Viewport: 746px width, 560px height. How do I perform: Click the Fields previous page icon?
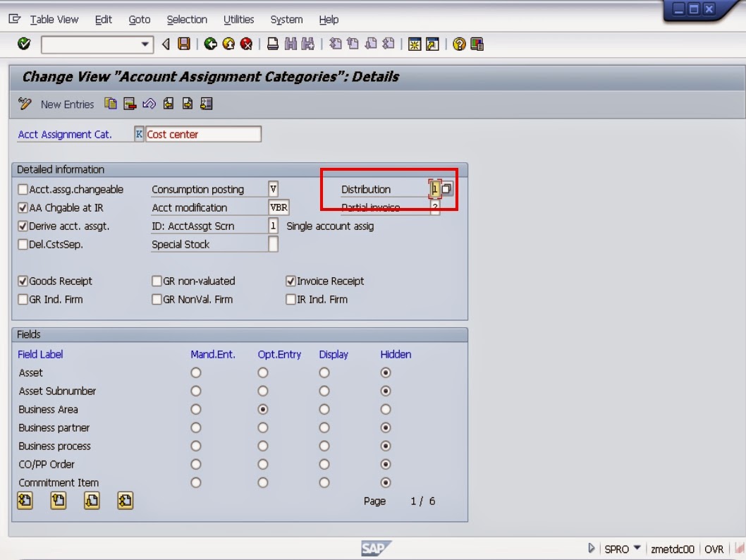point(59,501)
